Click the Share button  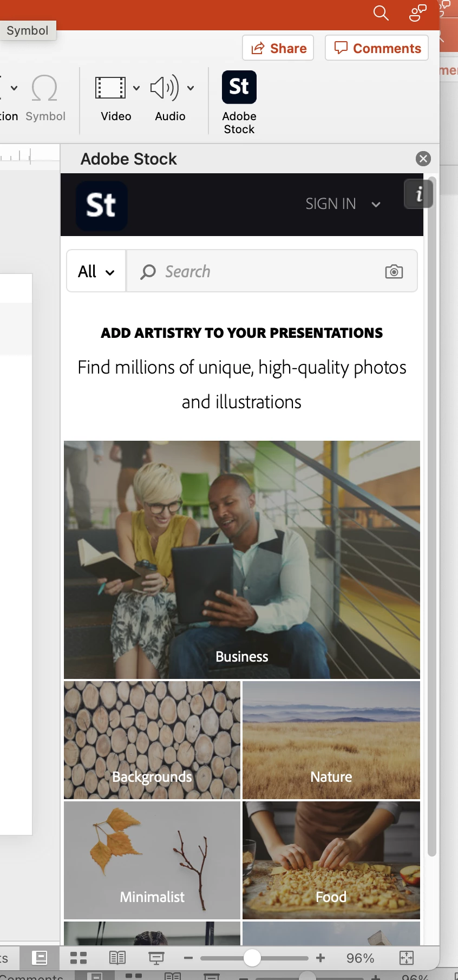[x=278, y=48]
